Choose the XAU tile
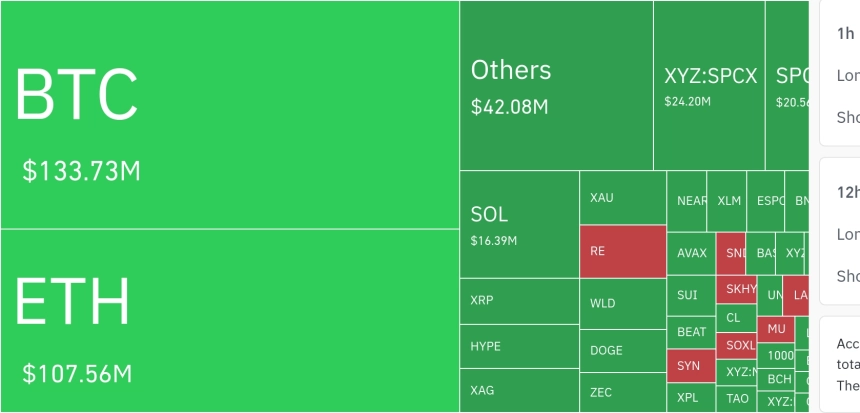Image resolution: width=860 pixels, height=413 pixels. 623,197
